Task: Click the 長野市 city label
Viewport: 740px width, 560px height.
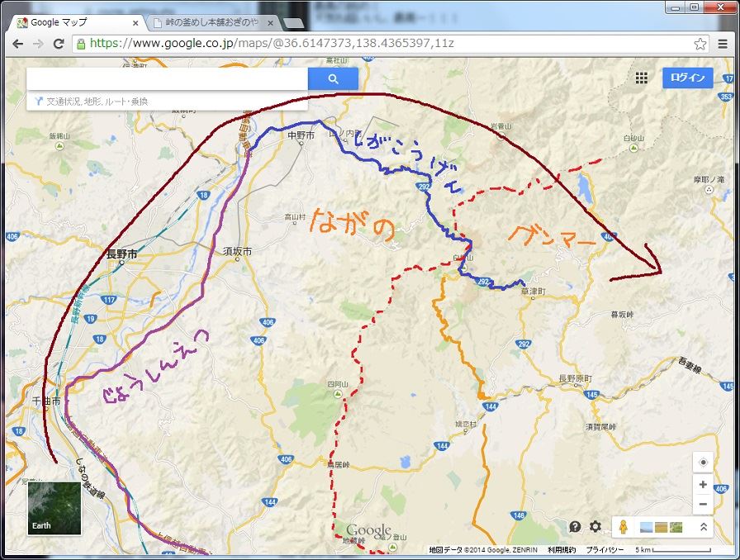Action: (x=121, y=254)
